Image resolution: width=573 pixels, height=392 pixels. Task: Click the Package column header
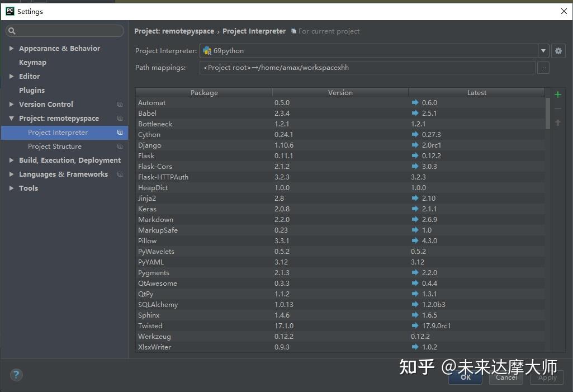(204, 92)
